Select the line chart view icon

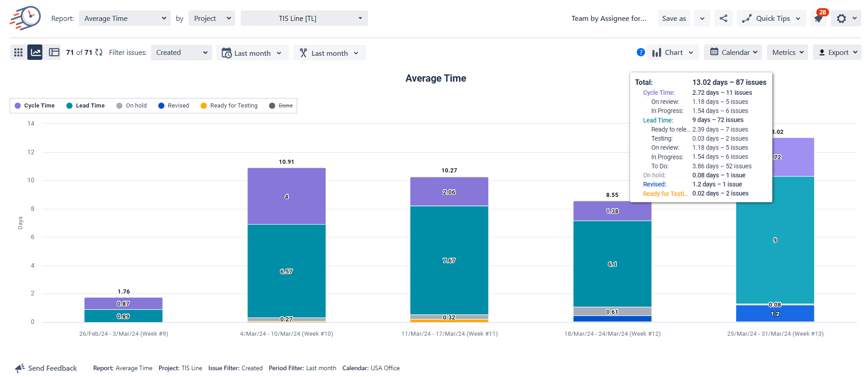[35, 53]
